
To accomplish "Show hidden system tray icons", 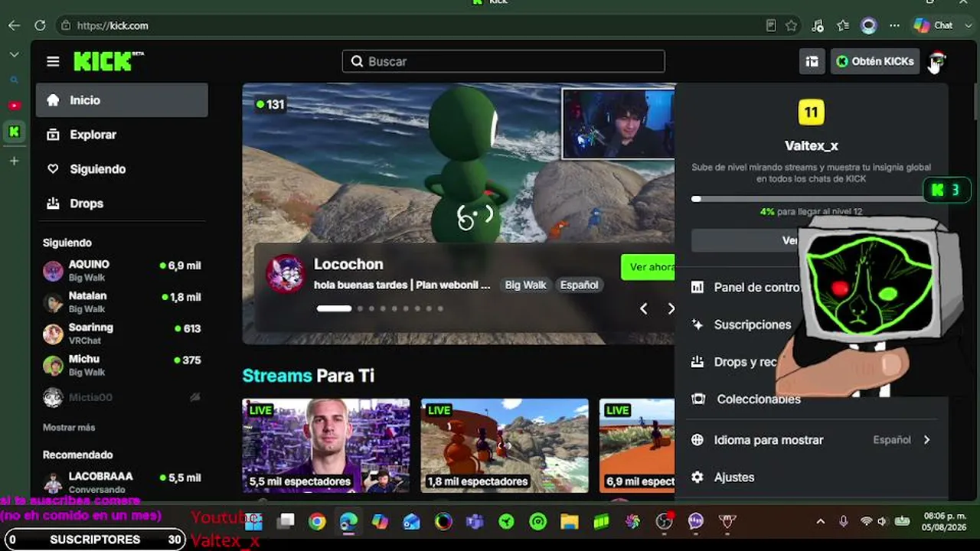I will coord(820,521).
